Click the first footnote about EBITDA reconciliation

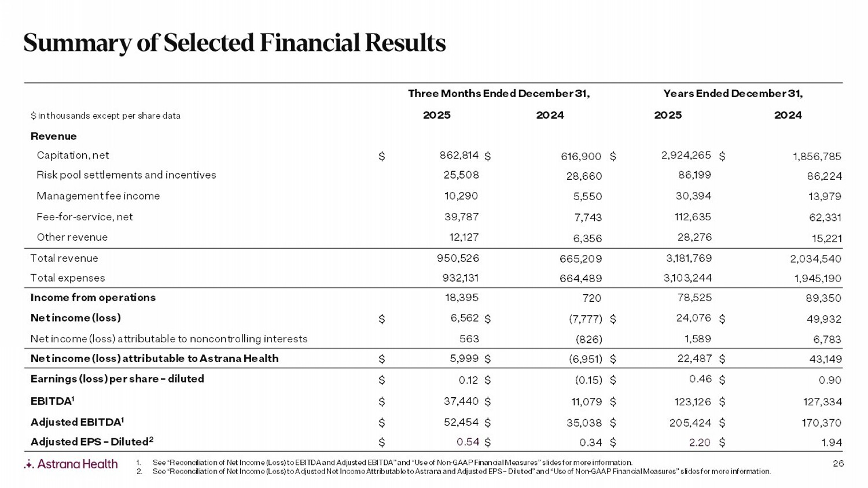pos(392,463)
